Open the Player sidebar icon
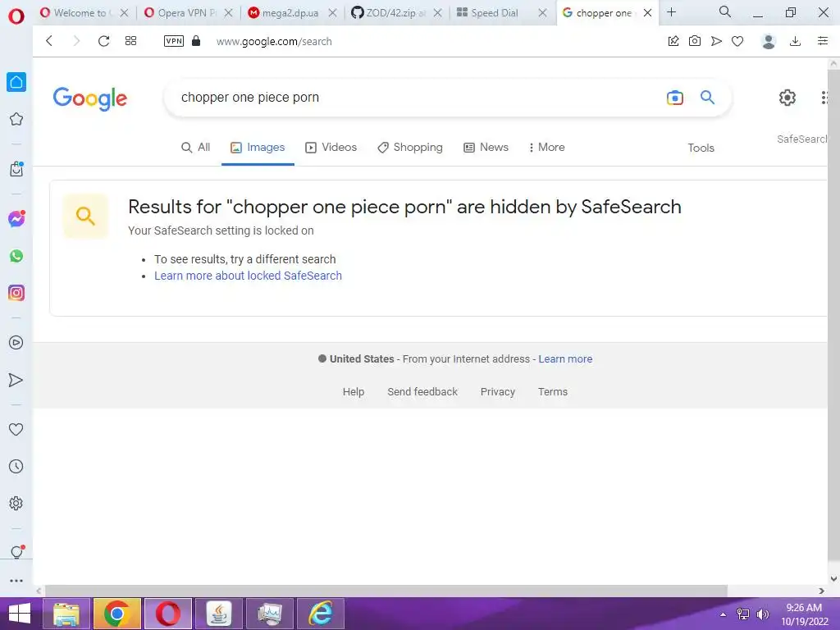 16,342
